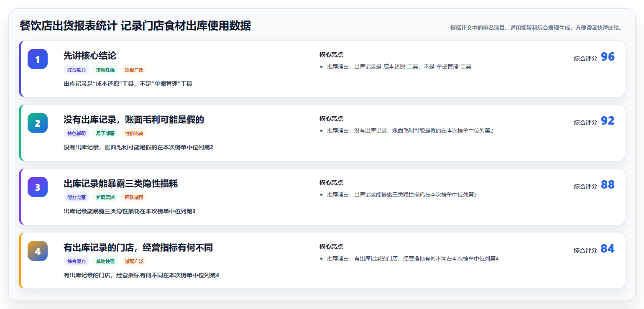644x309 pixels.
Task: Click the rank 2 number badge
Action: (38, 123)
